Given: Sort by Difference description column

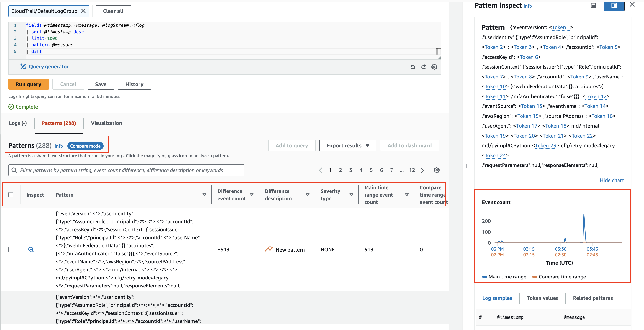Looking at the screenshot, I should [307, 195].
